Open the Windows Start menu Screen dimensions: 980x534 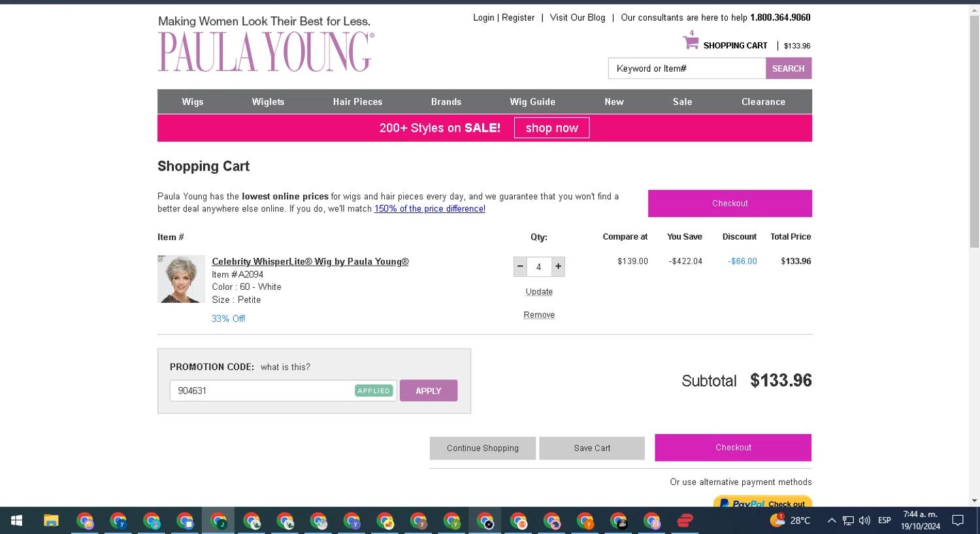tap(16, 520)
